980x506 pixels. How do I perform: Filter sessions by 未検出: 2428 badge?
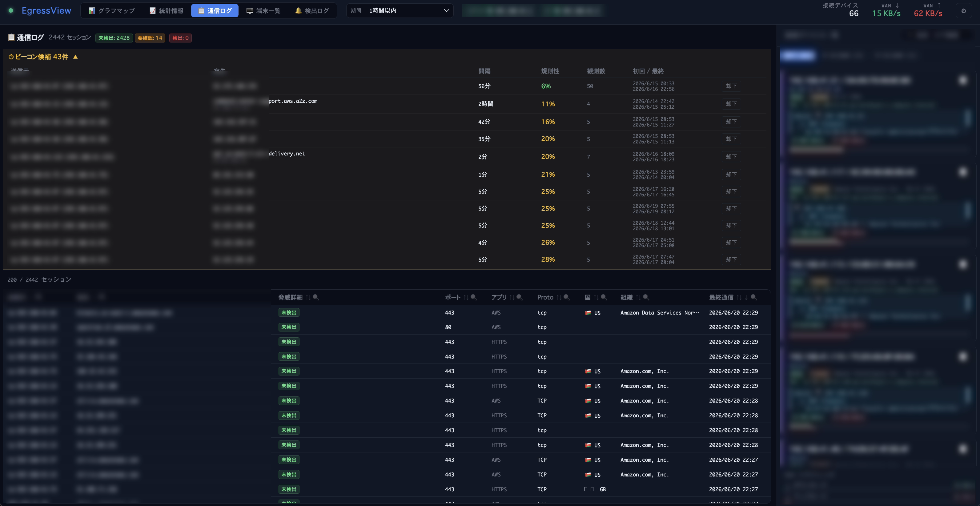click(114, 38)
